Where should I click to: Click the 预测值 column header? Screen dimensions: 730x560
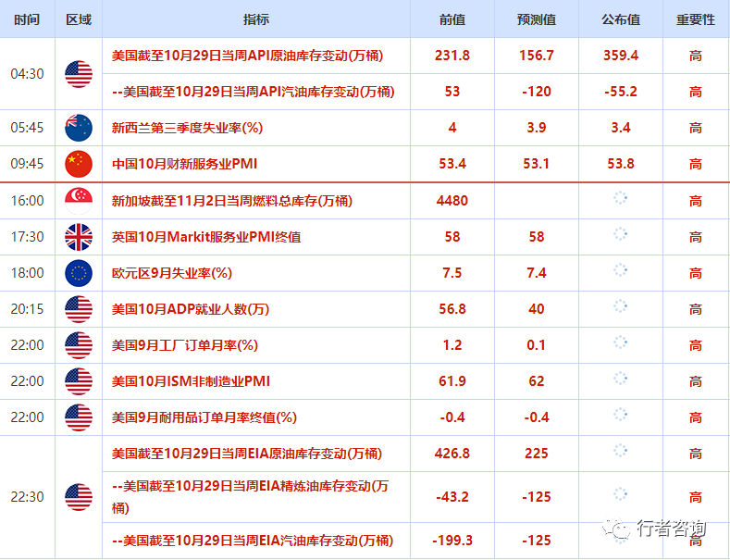pyautogui.click(x=537, y=19)
